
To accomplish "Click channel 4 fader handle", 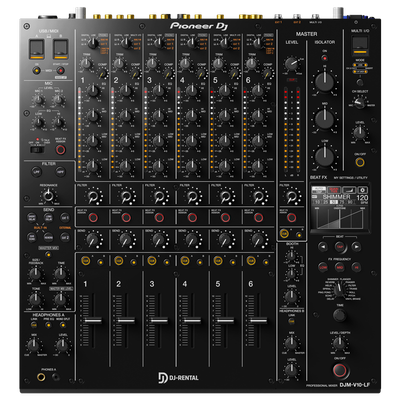I will pyautogui.click(x=192, y=321).
